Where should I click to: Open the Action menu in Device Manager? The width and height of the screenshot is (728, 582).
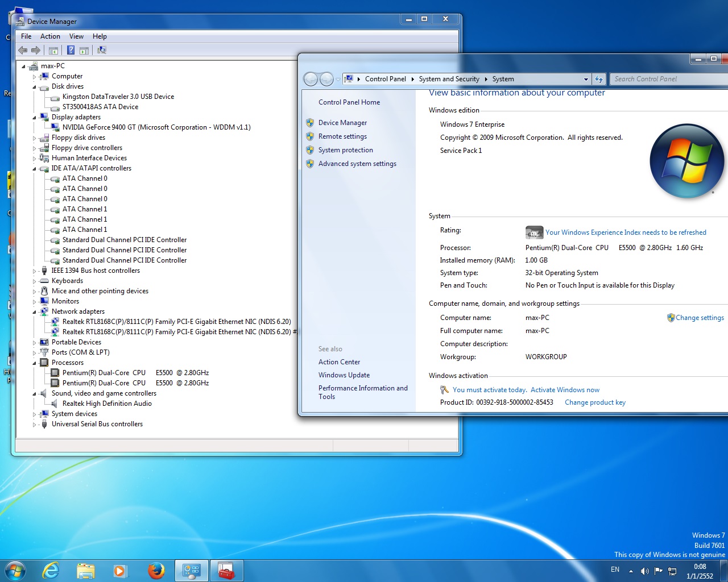coord(50,36)
